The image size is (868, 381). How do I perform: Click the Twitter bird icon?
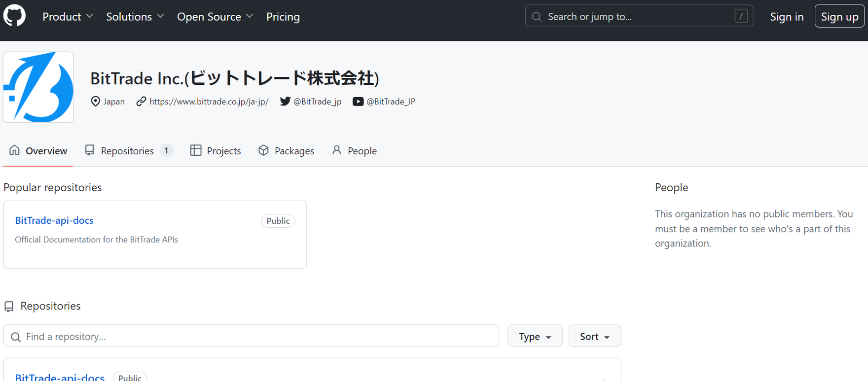point(285,101)
